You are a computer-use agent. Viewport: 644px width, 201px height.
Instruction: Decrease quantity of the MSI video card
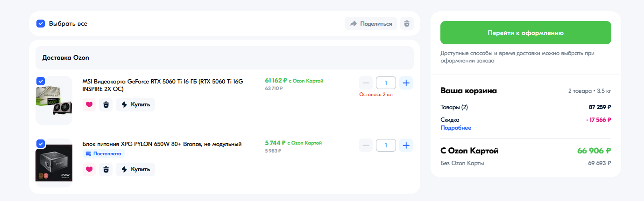tap(366, 83)
